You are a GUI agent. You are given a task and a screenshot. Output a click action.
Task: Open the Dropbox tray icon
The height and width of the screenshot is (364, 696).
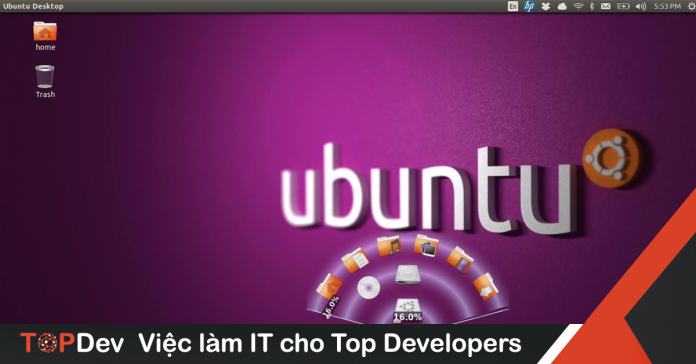coord(546,6)
